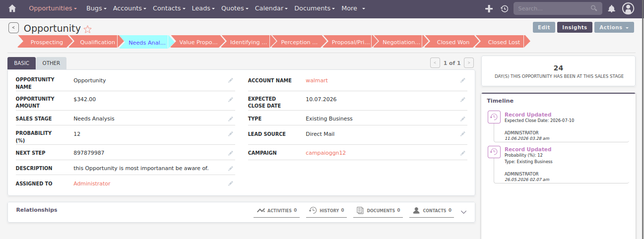Image resolution: width=644 pixels, height=239 pixels.
Task: Select Identifying sales stage step
Action: (x=249, y=42)
